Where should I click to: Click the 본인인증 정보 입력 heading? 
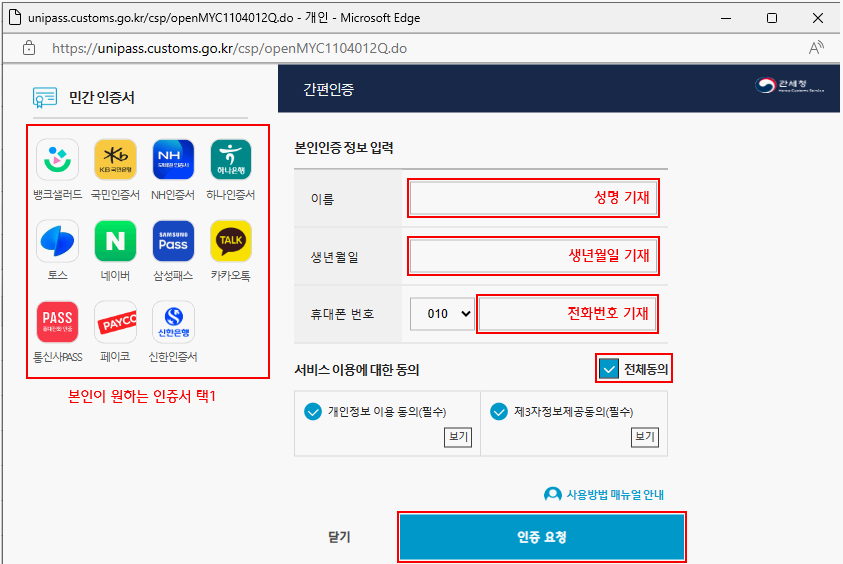(x=344, y=148)
